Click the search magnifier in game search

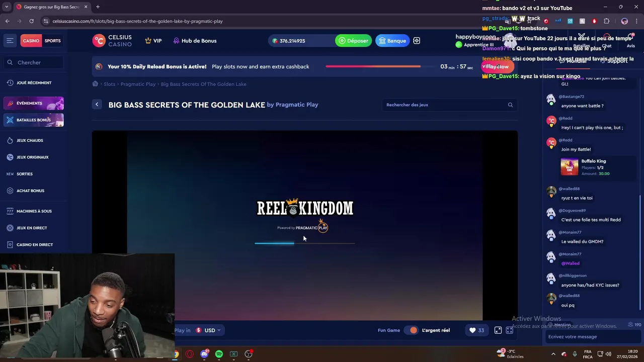point(510,105)
